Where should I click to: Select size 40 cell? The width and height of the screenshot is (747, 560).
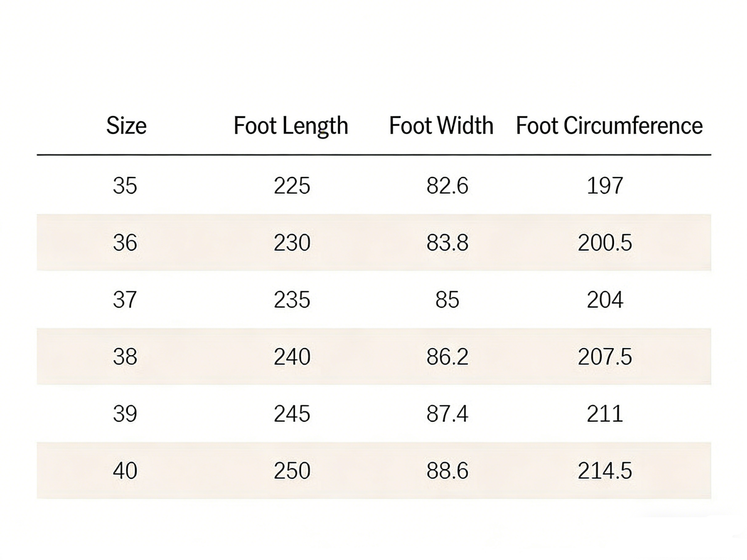pyautogui.click(x=125, y=471)
